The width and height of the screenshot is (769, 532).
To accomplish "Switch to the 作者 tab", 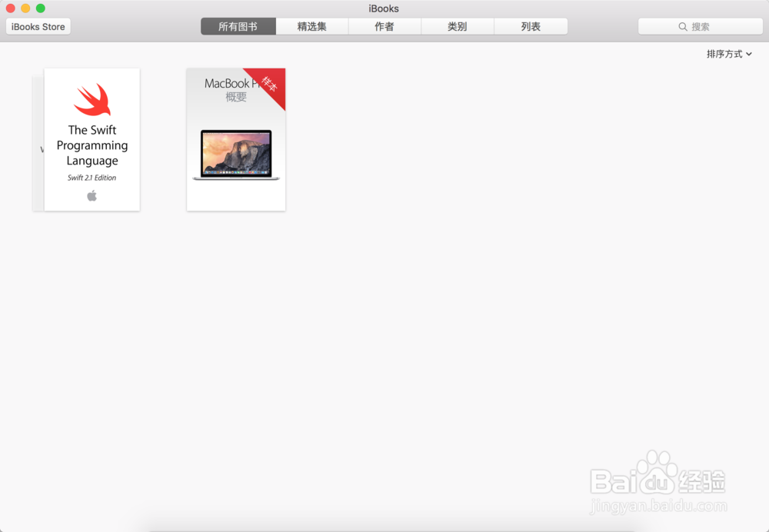I will [384, 26].
